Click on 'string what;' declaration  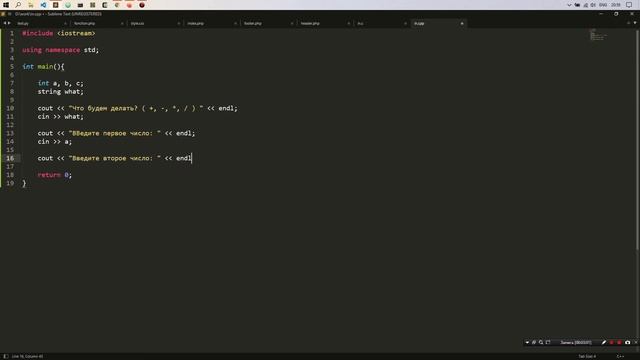coord(60,91)
